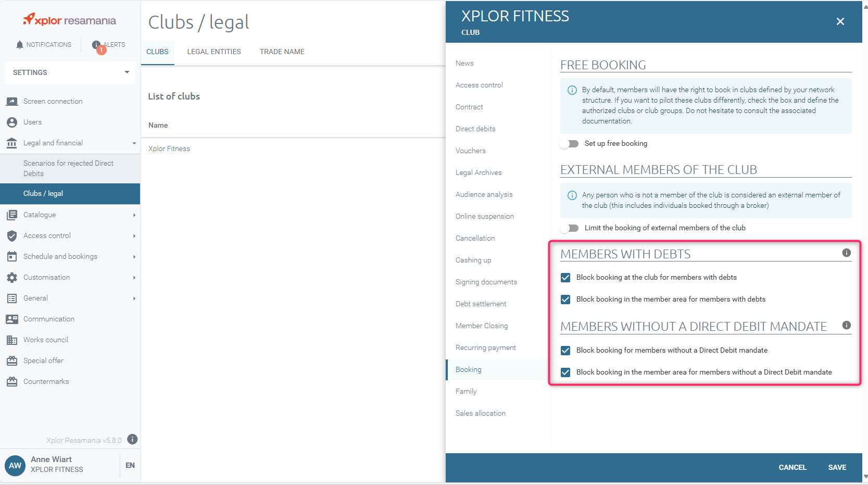Uncheck Block booking in member area for members with debts
The image size is (868, 485).
(565, 300)
